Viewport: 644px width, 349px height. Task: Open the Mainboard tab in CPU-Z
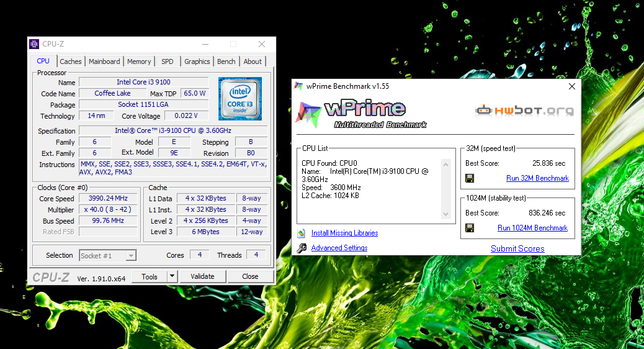(x=104, y=61)
